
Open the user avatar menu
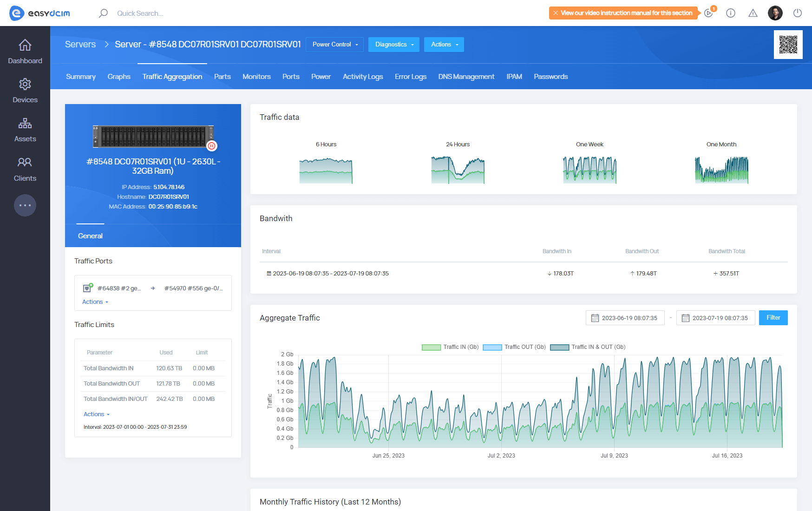tap(775, 13)
